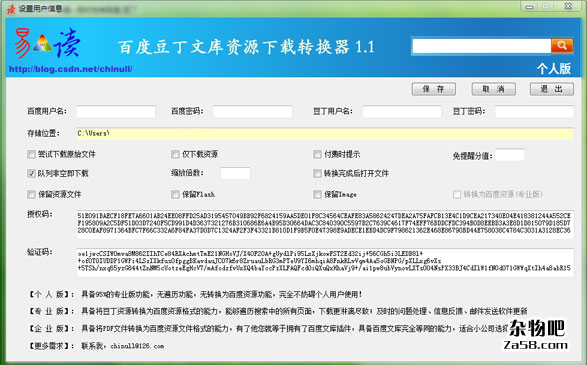The width and height of the screenshot is (587, 365).
Task: Click the 个人版 label in the banner
Action: [x=554, y=69]
